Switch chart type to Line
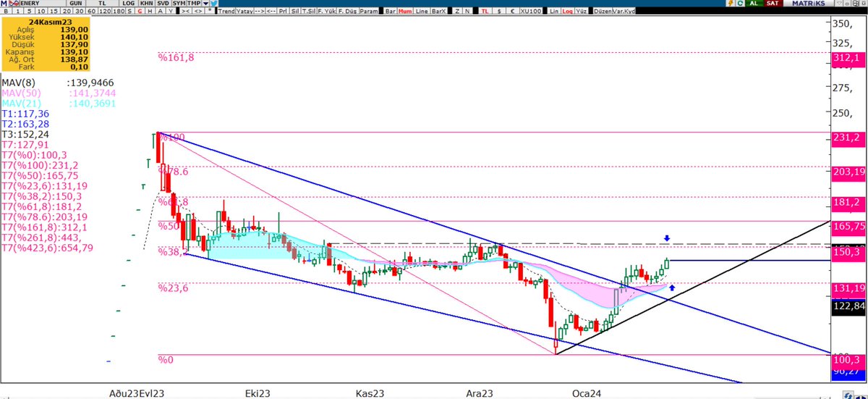 [x=422, y=12]
